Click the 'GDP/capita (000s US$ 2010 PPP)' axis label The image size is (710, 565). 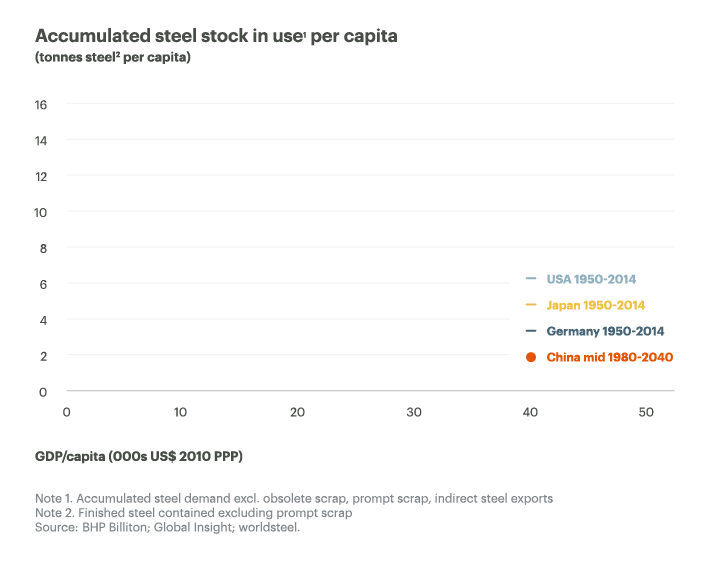[x=139, y=456]
